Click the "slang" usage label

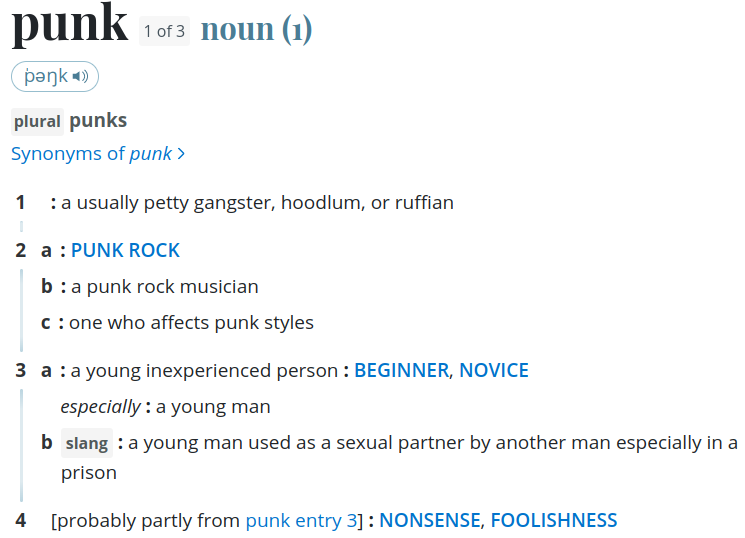point(87,443)
